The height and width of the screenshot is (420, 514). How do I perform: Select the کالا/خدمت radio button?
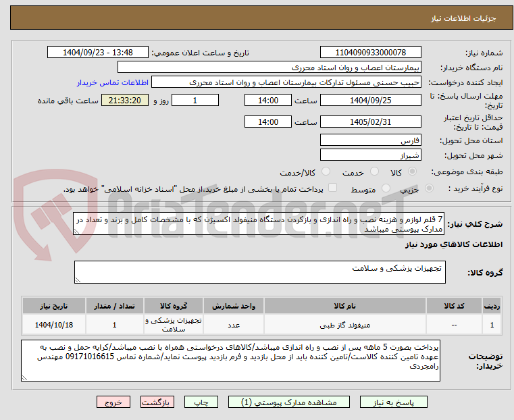coord(326,172)
